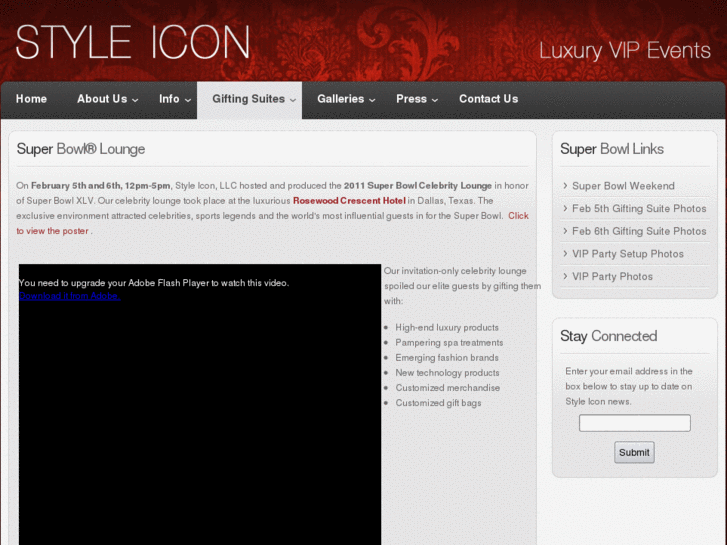Expand the Info dropdown chevron

(x=188, y=100)
